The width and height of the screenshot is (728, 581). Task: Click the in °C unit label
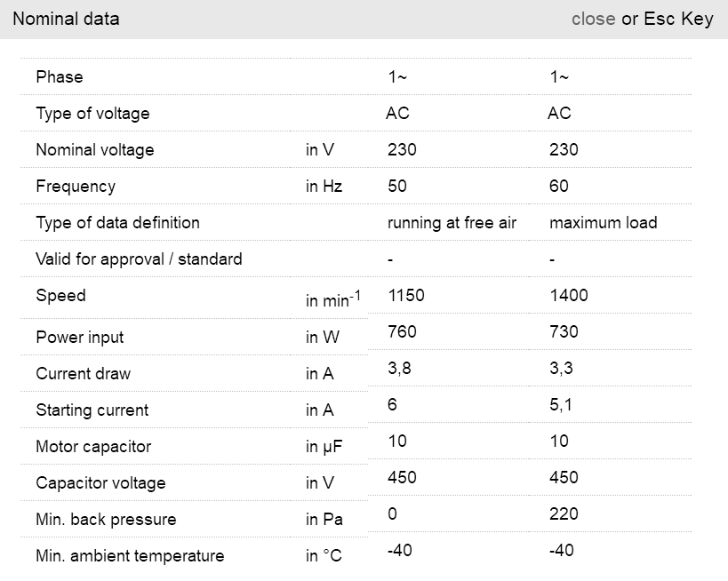324,556
